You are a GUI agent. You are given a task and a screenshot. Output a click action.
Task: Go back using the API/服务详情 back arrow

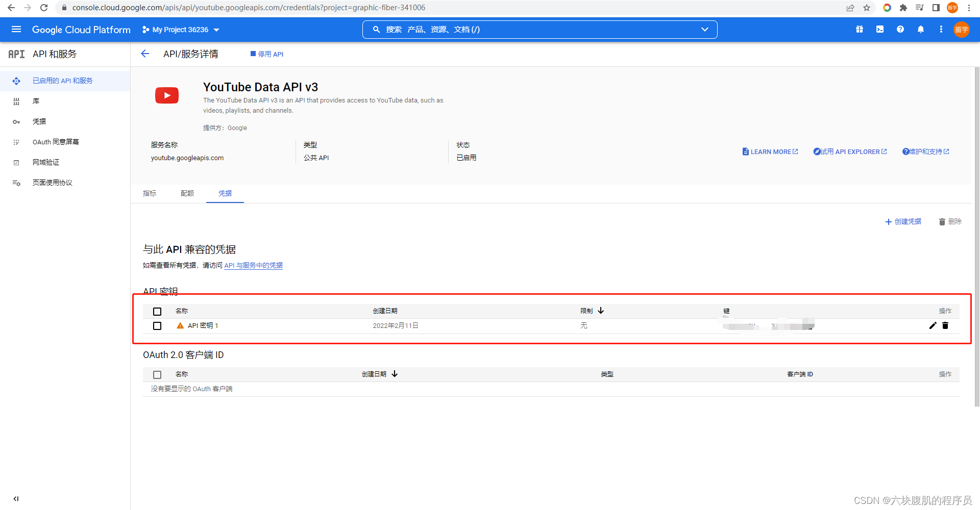145,54
